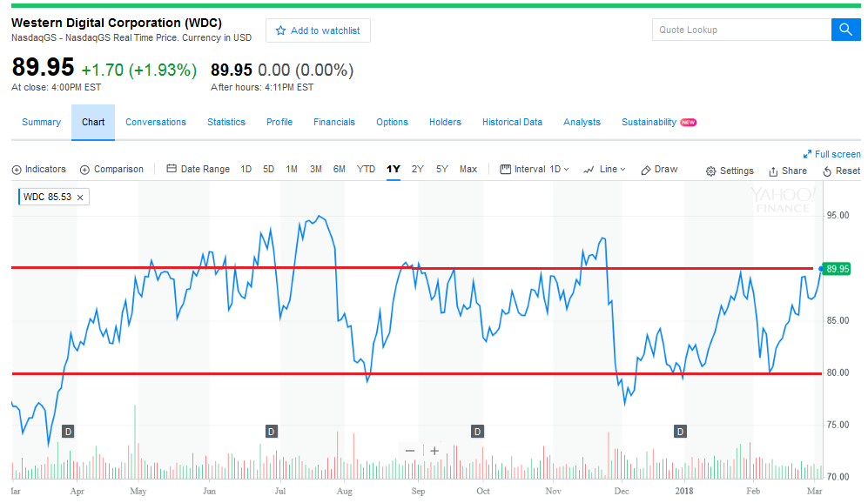The width and height of the screenshot is (868, 503).
Task: Open the Historical Data tab
Action: pyautogui.click(x=512, y=123)
